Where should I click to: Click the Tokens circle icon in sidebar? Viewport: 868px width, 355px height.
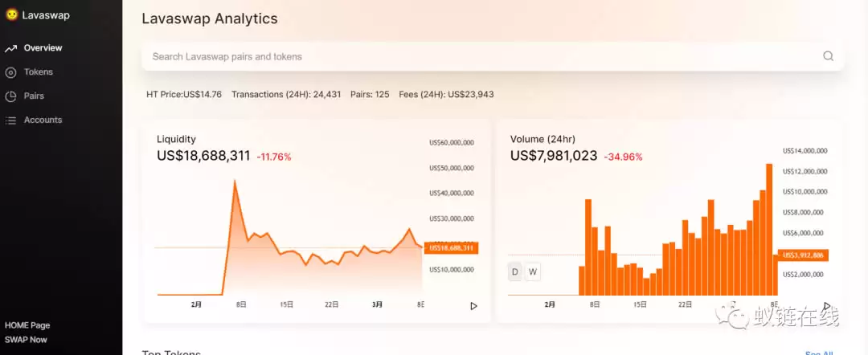click(10, 72)
